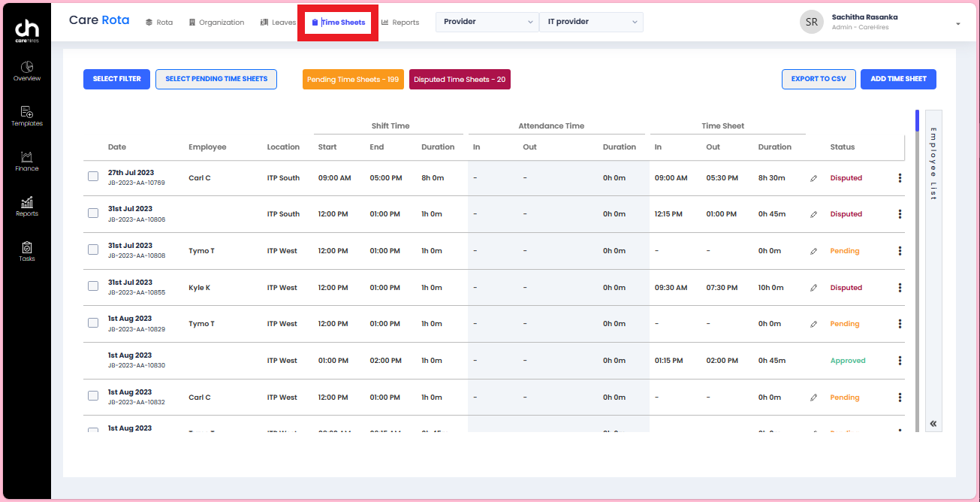Open the Overview sidebar icon
This screenshot has height=502, width=980.
(26, 71)
